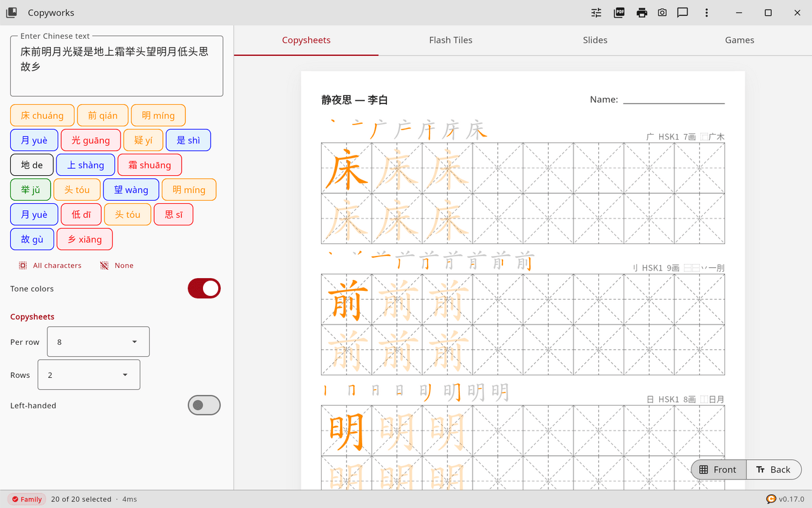812x508 pixels.
Task: Toggle the 上 shàng character chip
Action: pyautogui.click(x=86, y=165)
